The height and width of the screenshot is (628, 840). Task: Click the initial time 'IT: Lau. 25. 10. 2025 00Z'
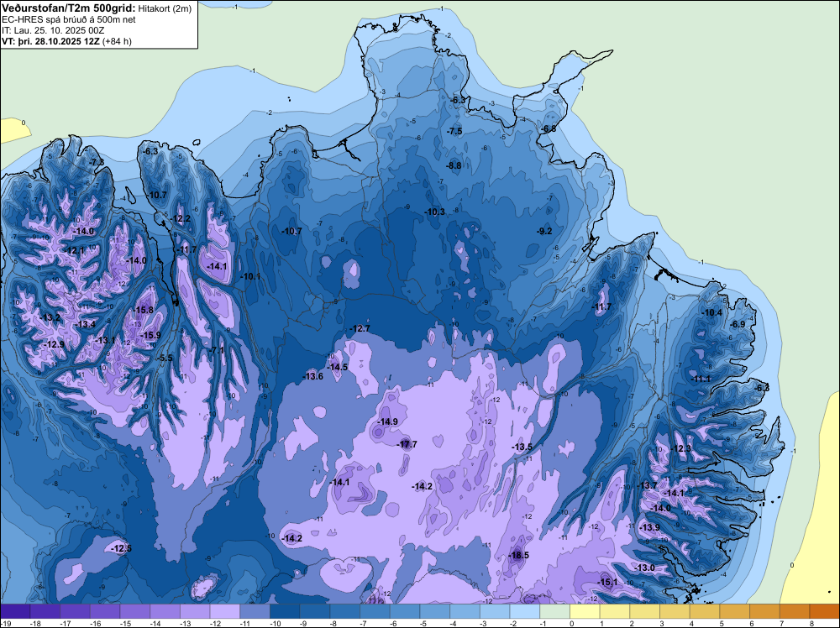(x=53, y=30)
